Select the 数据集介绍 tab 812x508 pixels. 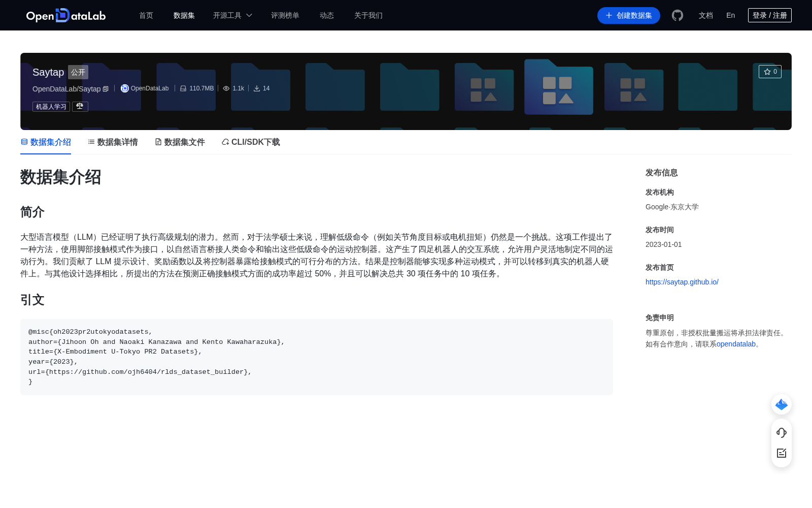tap(46, 142)
